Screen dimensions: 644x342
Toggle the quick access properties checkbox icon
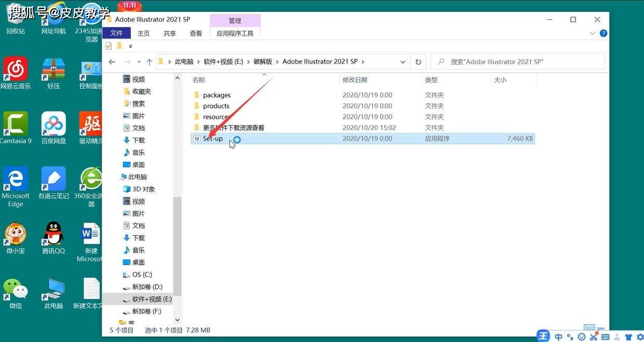(x=109, y=46)
